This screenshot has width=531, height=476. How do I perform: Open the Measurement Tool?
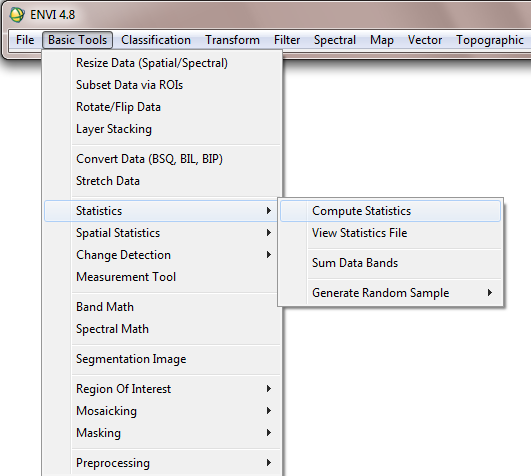(161, 277)
